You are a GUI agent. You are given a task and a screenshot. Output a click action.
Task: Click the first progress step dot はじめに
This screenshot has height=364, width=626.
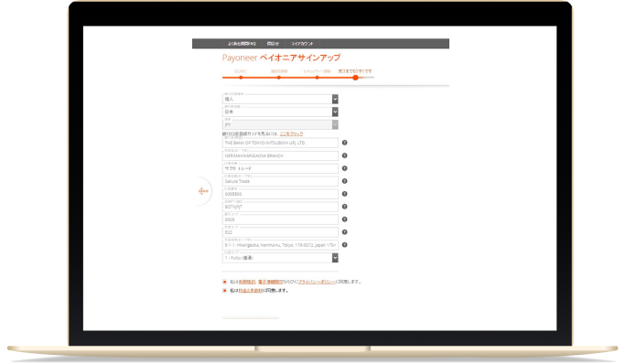click(x=241, y=78)
